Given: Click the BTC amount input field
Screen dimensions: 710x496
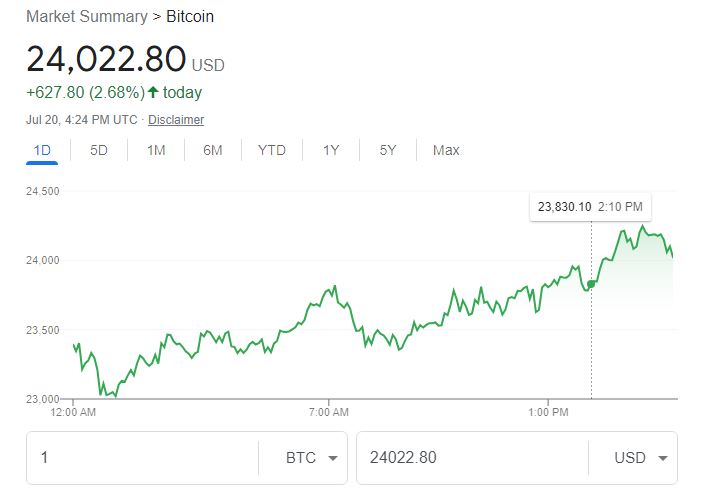Looking at the screenshot, I should [140, 458].
